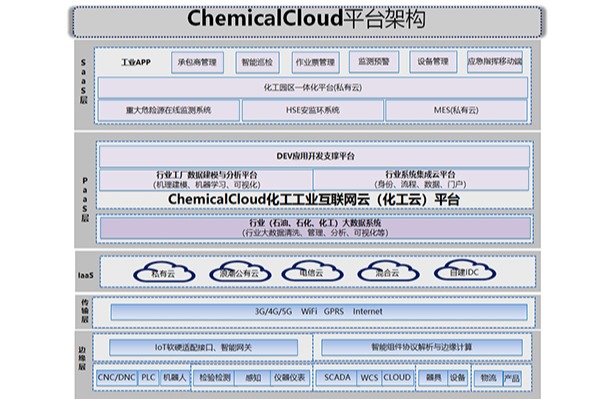Click the 自建IDC cloud icon

(x=465, y=271)
